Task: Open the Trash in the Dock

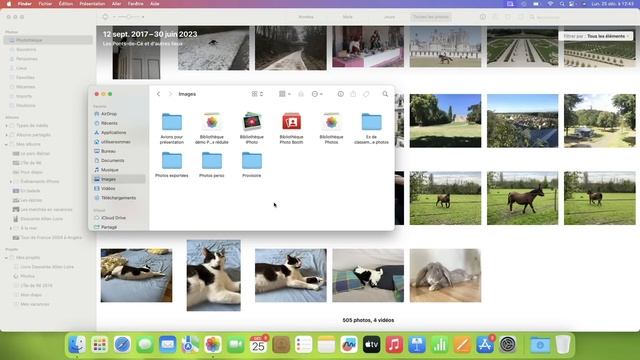Action: (x=563, y=345)
